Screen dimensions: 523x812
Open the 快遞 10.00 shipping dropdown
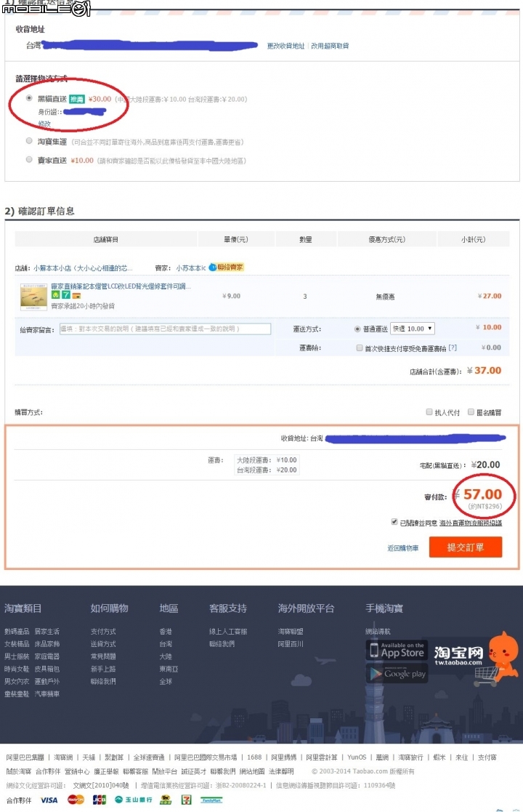tap(413, 329)
